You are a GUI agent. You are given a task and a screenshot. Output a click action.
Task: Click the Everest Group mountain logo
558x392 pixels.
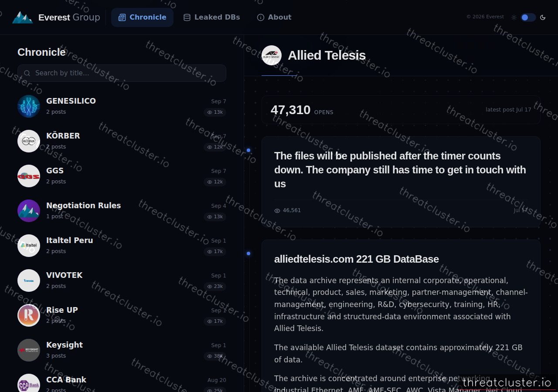23,17
